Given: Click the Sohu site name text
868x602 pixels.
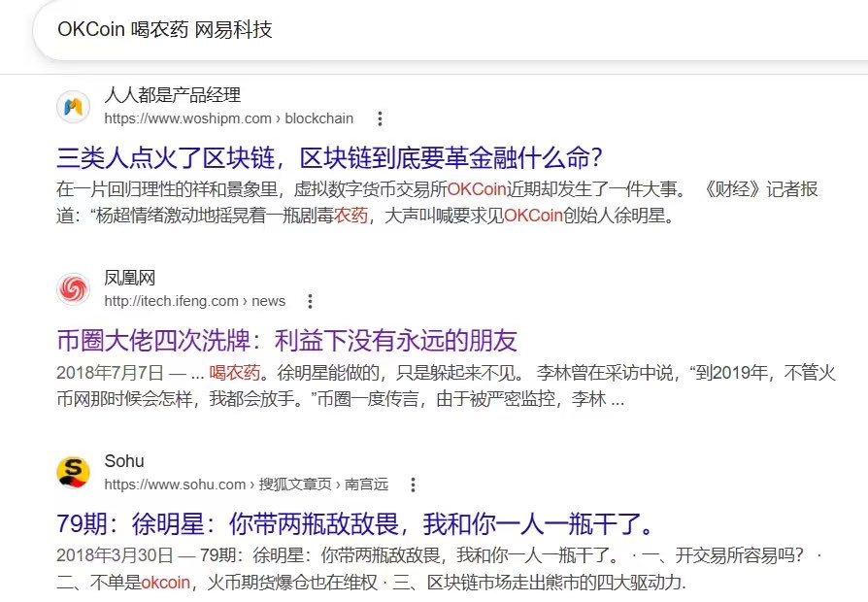Looking at the screenshot, I should [124, 461].
